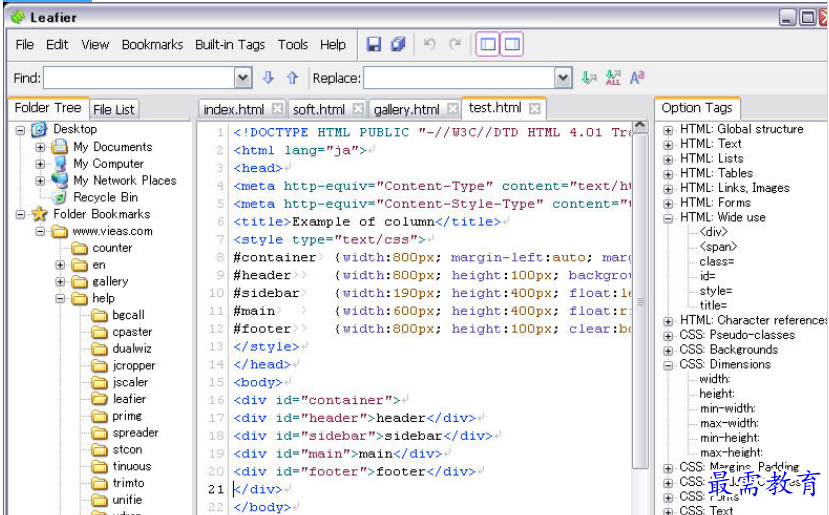Expand the CSS: Backgrounds group
The image size is (829, 515).
click(x=668, y=350)
